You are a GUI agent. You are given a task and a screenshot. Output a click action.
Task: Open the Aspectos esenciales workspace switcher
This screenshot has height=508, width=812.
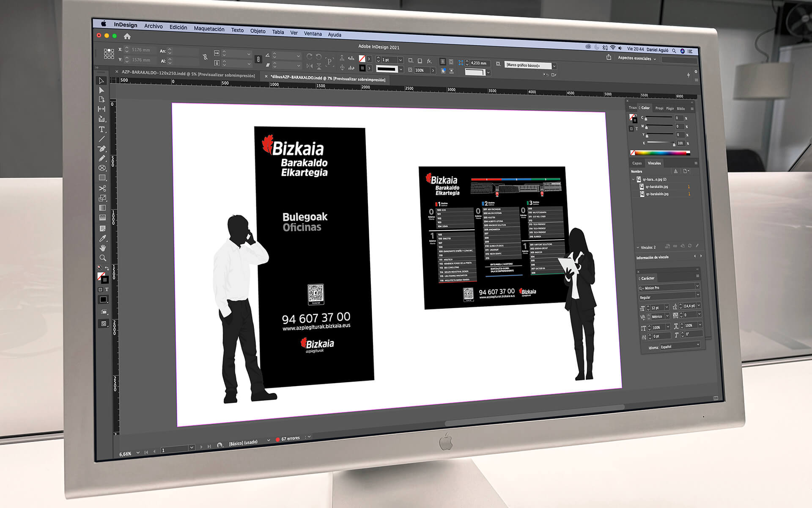click(x=636, y=58)
